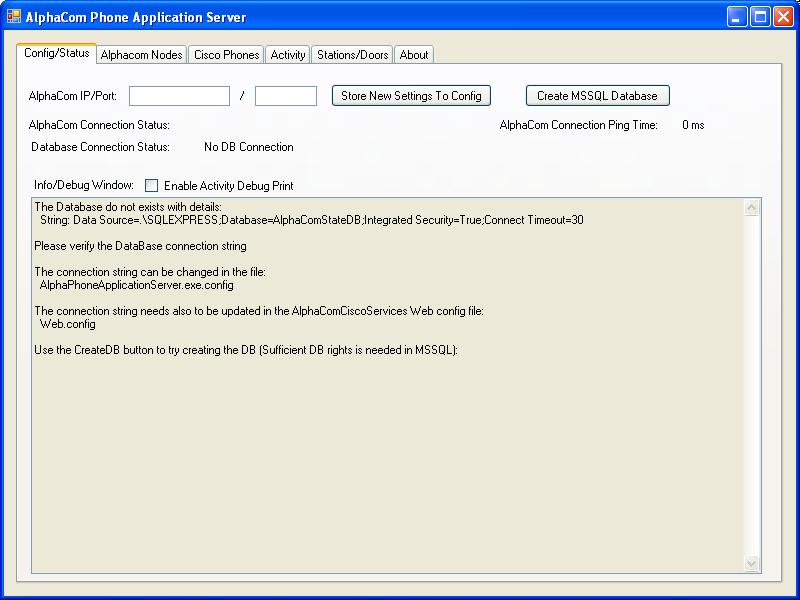This screenshot has width=800, height=600.
Task: Click the AlphaCom application icon in title bar
Action: tap(14, 17)
